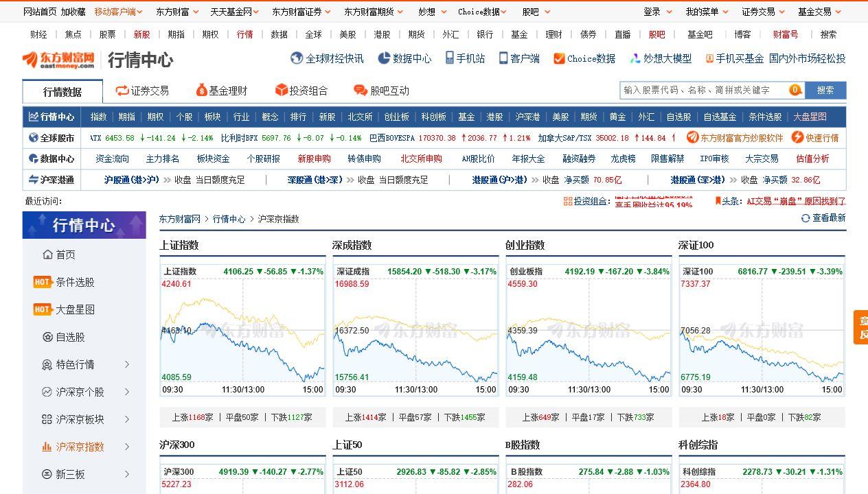Open 全球财经快讯 globe icon link
Viewport: 868px width, 494px height.
point(297,58)
